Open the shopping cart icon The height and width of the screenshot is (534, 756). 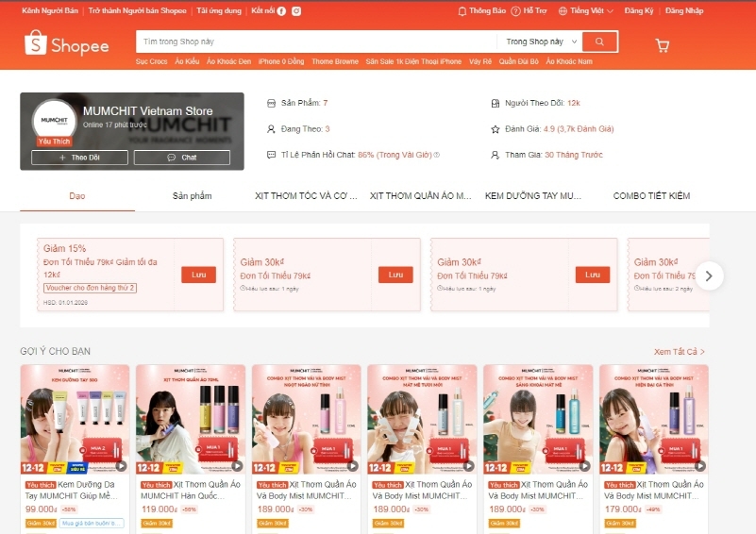[662, 45]
